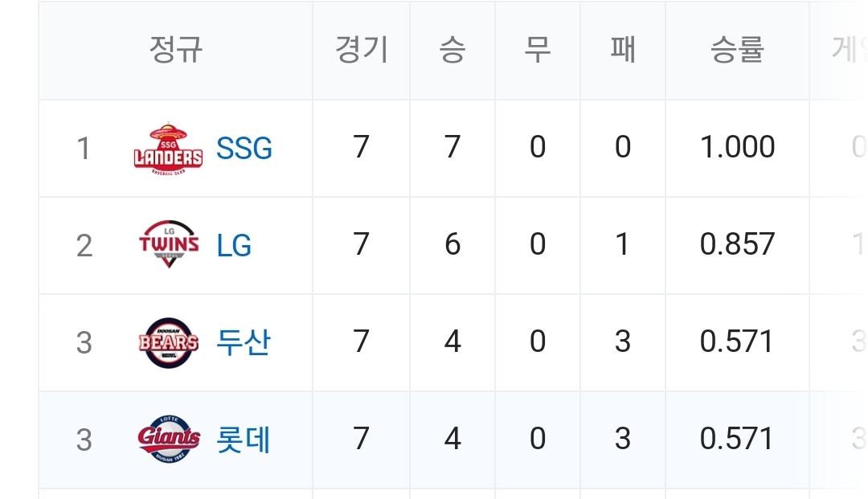
Task: Click SSG's 1.000 win rate cell
Action: pyautogui.click(x=737, y=148)
